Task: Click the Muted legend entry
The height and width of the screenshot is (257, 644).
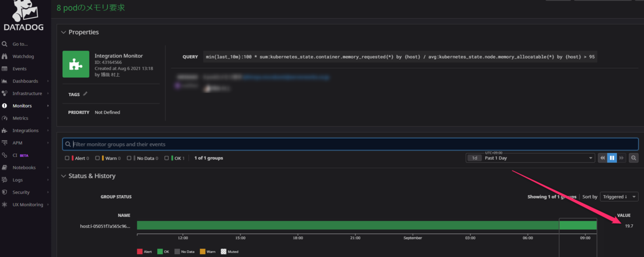Action: pos(229,251)
